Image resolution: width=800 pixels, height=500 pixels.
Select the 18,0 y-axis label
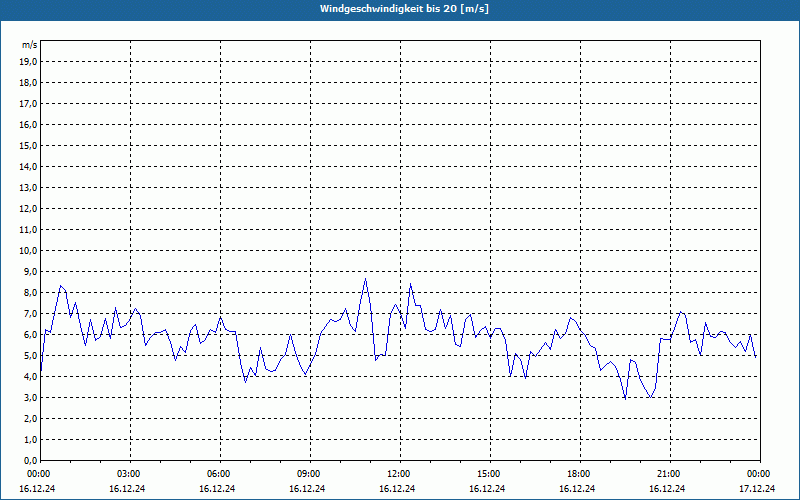28,83
